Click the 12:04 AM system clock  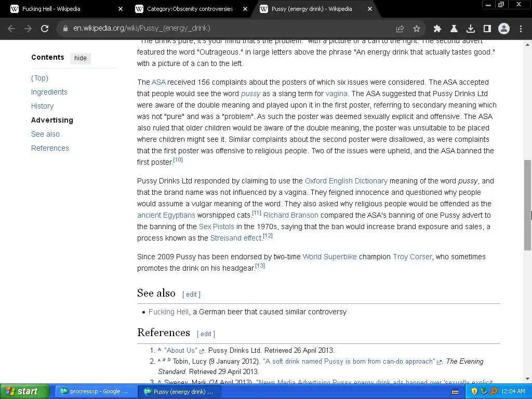(513, 392)
